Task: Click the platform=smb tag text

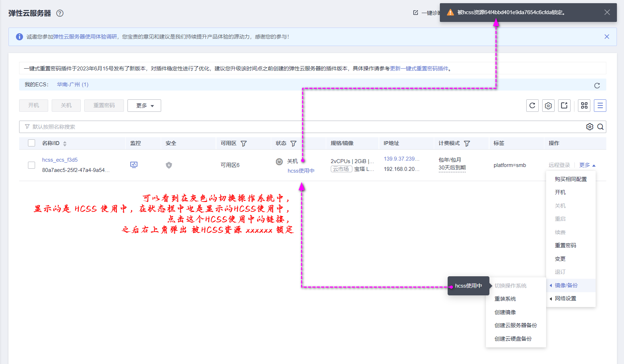Action: point(510,165)
